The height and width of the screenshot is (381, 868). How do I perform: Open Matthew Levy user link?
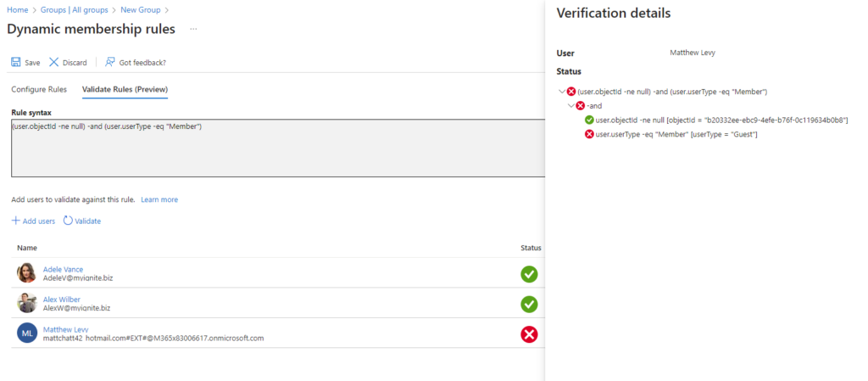(x=65, y=329)
